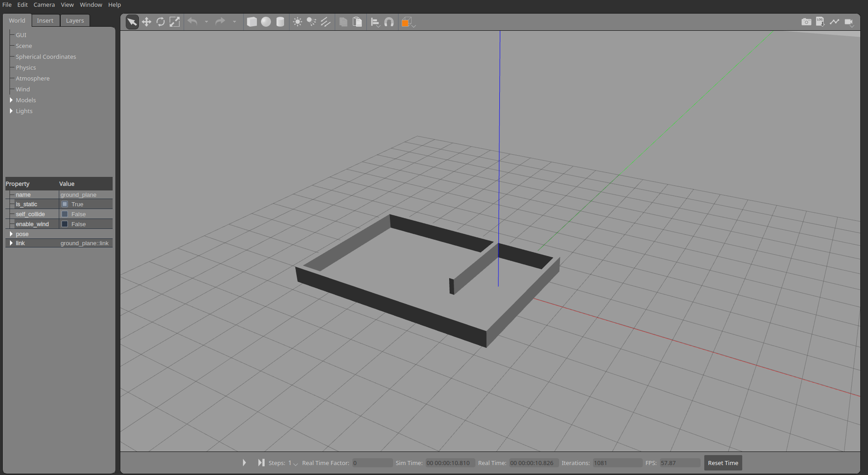Click the undo arrow icon

point(192,22)
